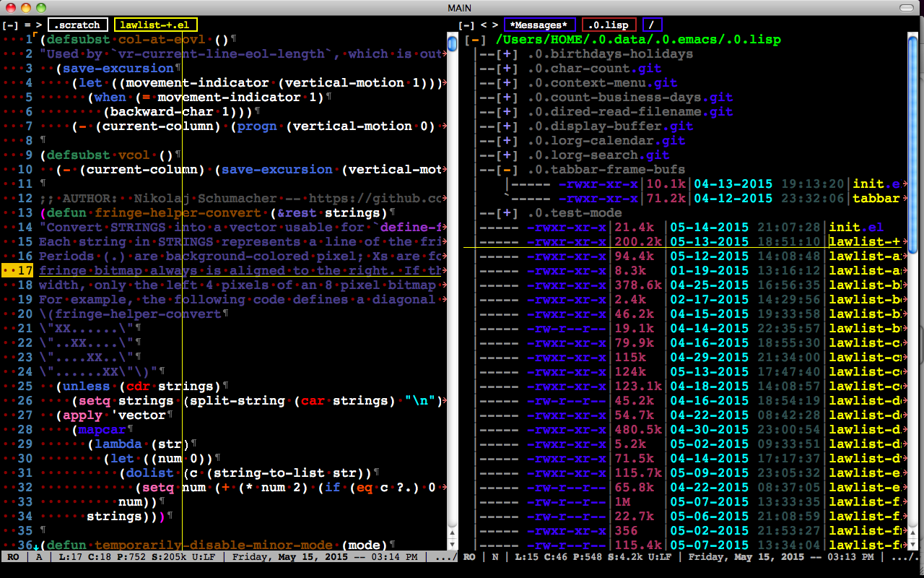The image size is (924, 578).
Task: Switch to the .scratch tab
Action: (78, 25)
